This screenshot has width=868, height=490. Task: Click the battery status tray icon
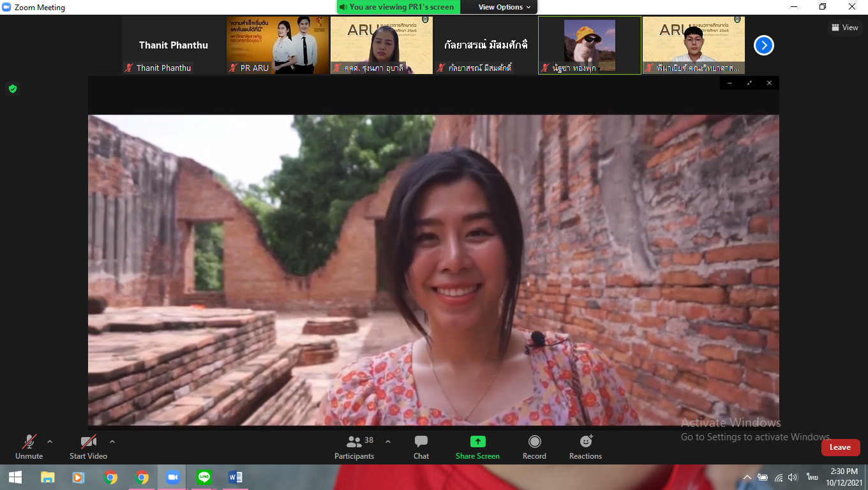point(763,477)
